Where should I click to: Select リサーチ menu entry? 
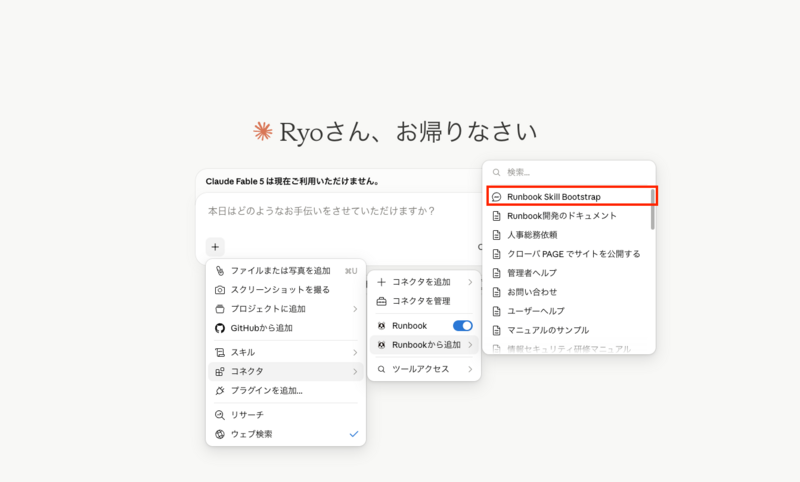click(286, 415)
